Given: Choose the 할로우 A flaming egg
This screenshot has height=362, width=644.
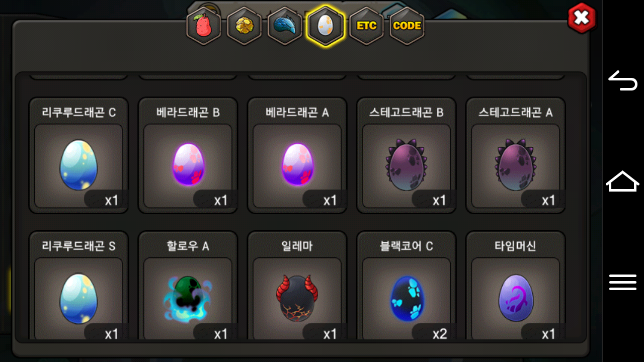Looking at the screenshot, I should pos(188,286).
